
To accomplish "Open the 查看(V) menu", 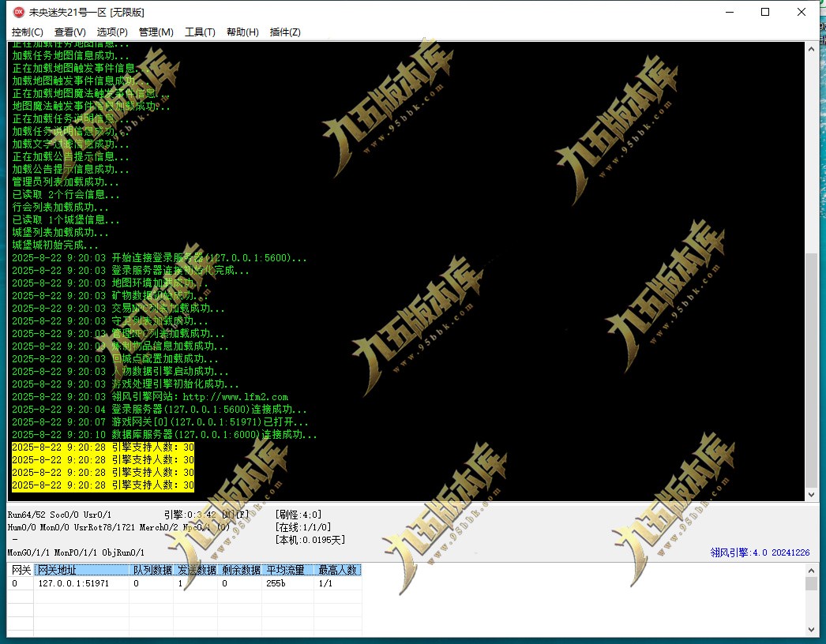I will pos(70,32).
